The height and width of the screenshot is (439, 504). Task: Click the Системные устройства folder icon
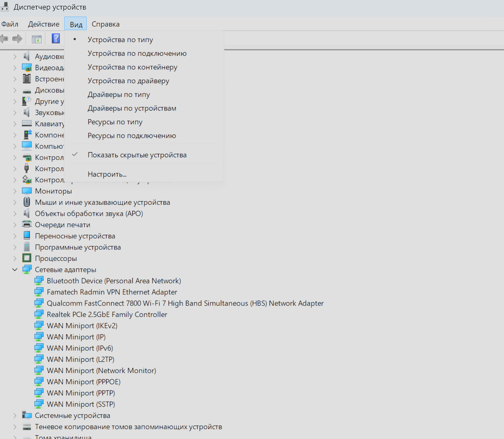27,415
